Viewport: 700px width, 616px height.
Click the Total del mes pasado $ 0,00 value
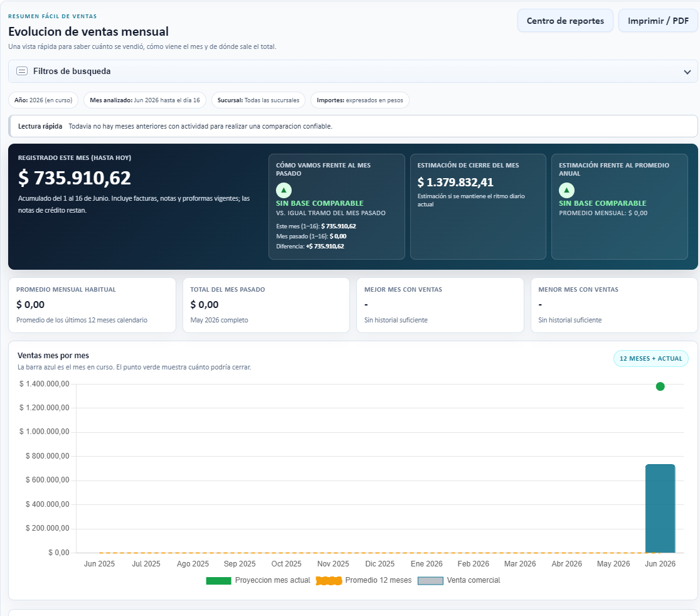(x=204, y=304)
